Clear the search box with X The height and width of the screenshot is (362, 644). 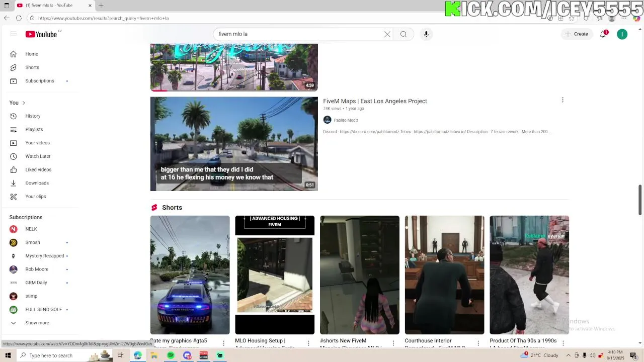click(x=387, y=34)
